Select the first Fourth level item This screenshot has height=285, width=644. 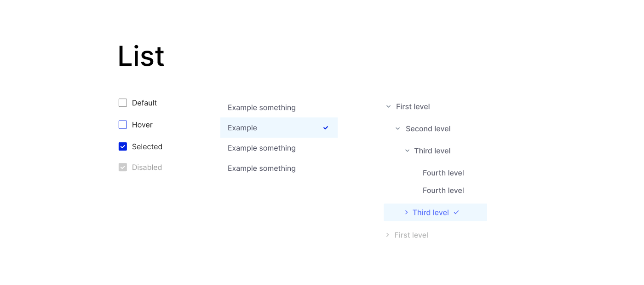[x=443, y=173]
